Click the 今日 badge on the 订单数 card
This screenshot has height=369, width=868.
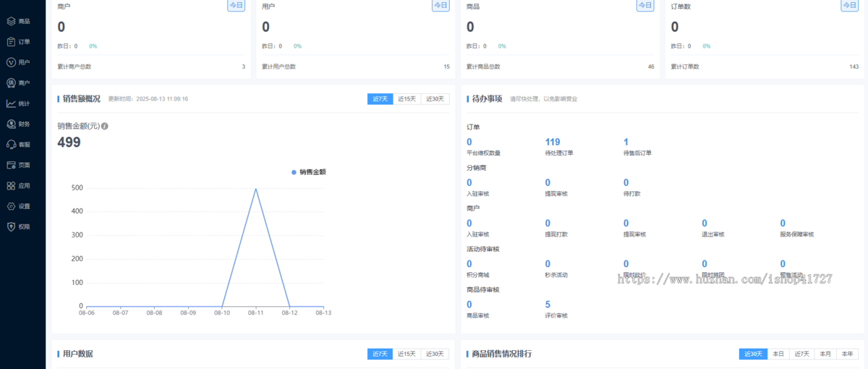pos(849,5)
